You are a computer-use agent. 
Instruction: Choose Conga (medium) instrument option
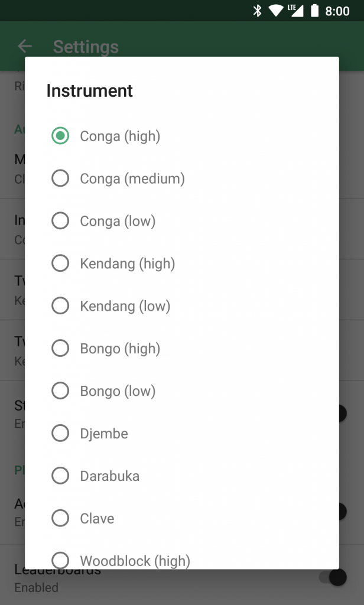60,178
